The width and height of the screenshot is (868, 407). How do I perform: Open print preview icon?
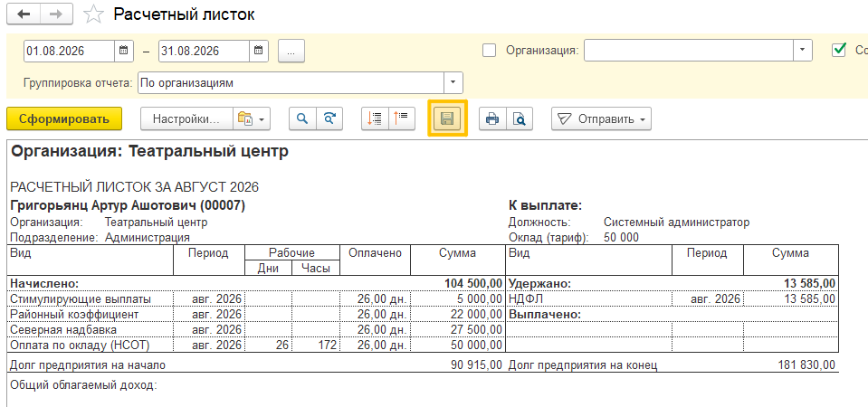point(520,118)
